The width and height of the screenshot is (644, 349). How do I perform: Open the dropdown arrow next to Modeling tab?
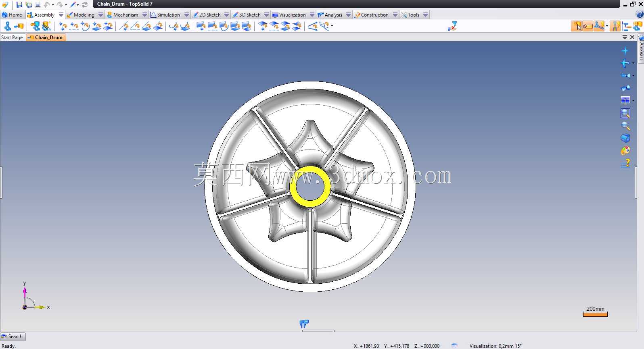click(x=100, y=15)
